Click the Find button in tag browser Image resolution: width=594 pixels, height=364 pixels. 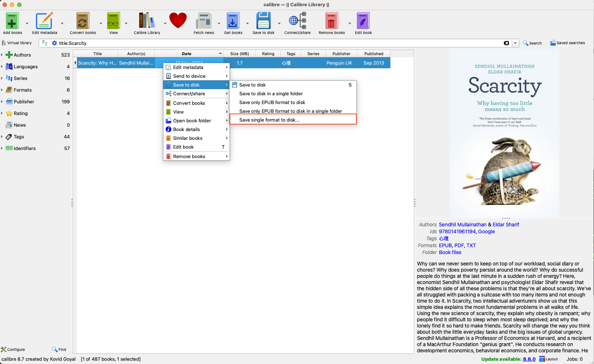(x=59, y=349)
